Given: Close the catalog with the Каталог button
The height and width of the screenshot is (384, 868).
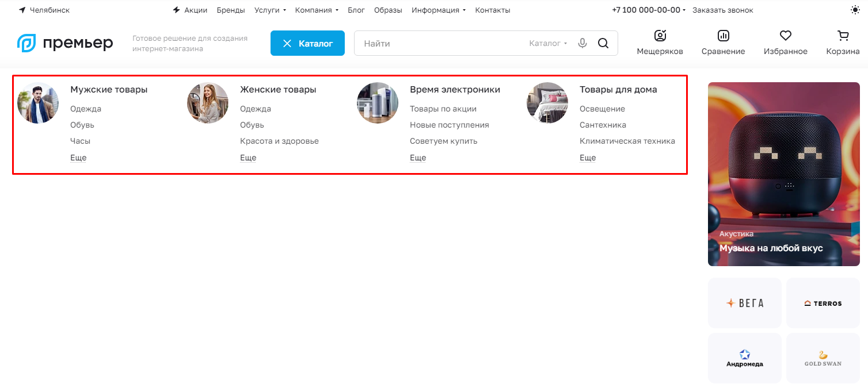Looking at the screenshot, I should click(307, 43).
